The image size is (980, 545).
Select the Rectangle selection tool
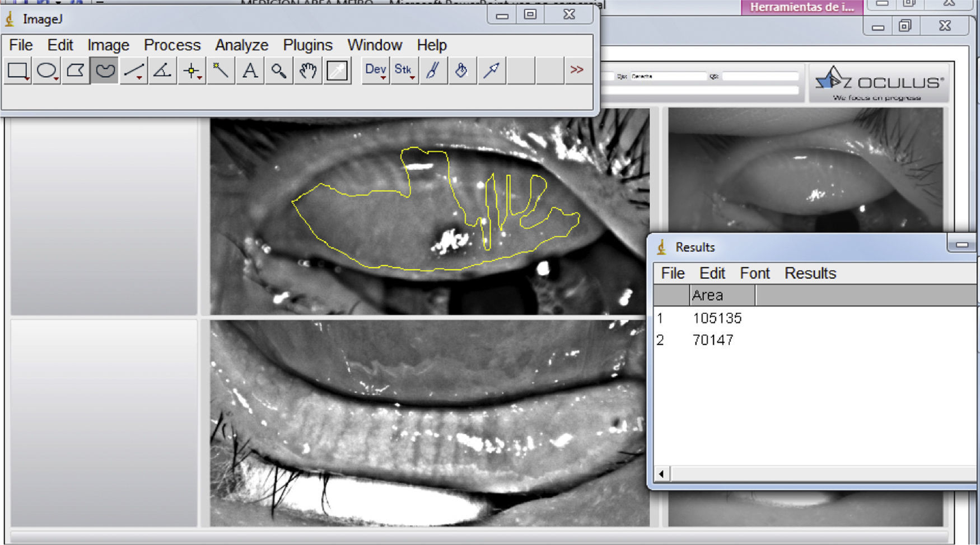pyautogui.click(x=17, y=71)
